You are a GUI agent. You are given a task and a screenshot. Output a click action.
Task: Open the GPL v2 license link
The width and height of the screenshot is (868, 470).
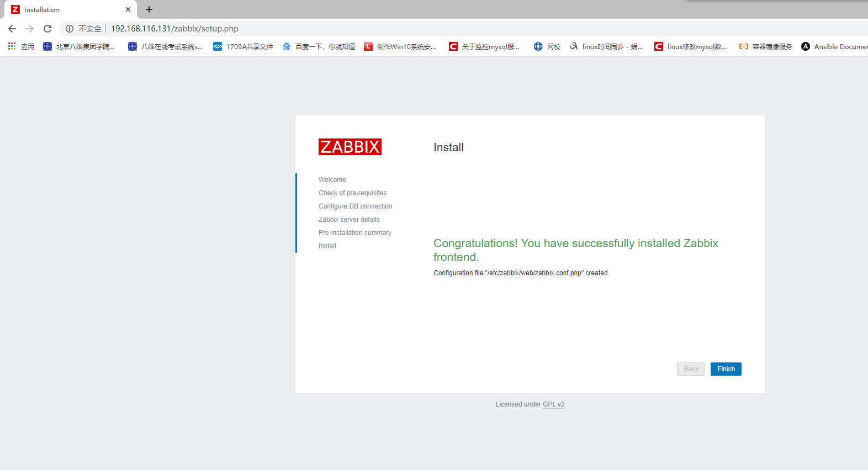pyautogui.click(x=553, y=404)
